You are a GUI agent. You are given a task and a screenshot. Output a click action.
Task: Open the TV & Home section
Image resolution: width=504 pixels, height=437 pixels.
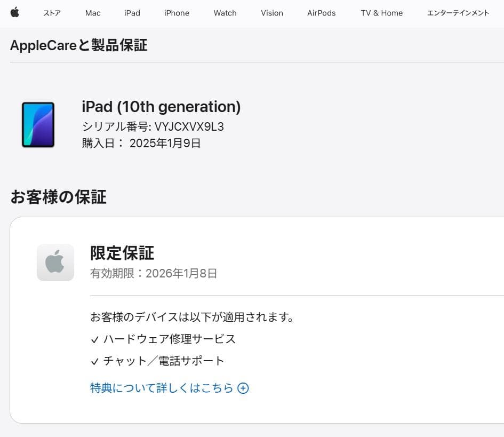381,13
